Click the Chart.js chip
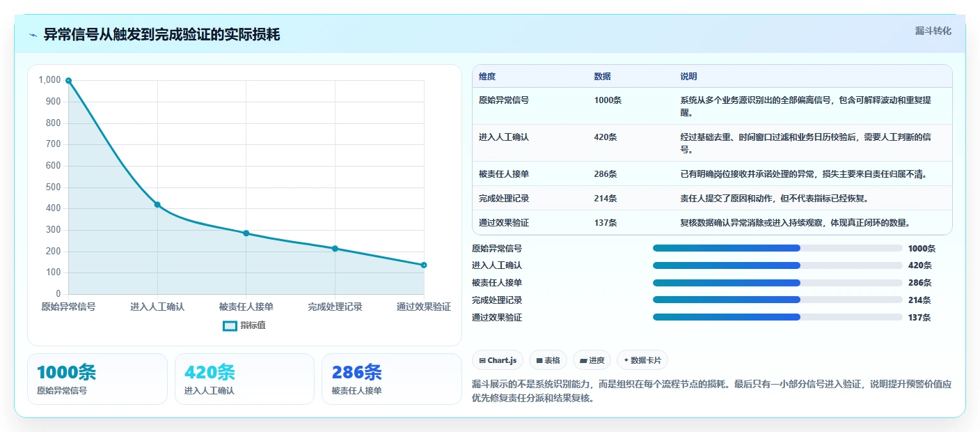 (x=498, y=360)
